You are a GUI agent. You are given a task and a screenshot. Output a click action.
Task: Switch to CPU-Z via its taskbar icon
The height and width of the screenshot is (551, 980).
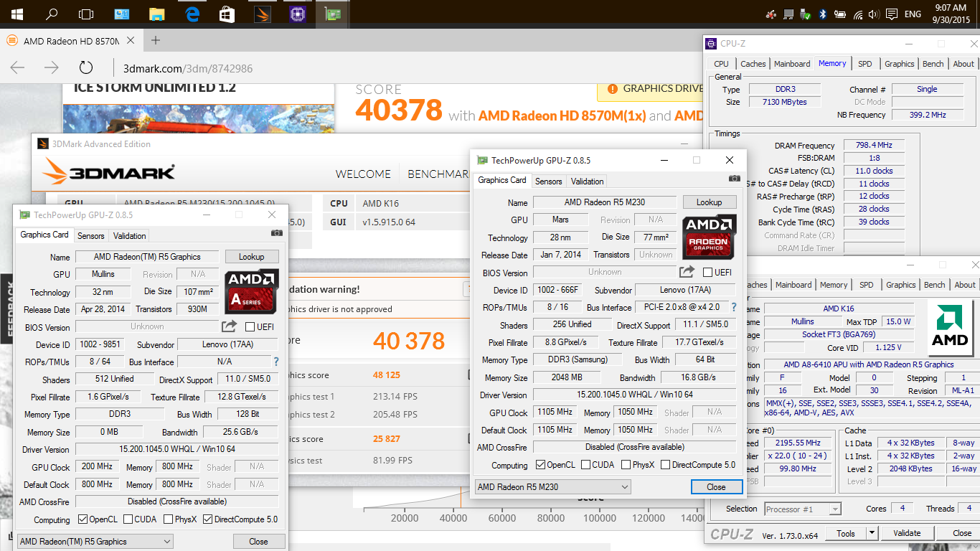tap(298, 14)
